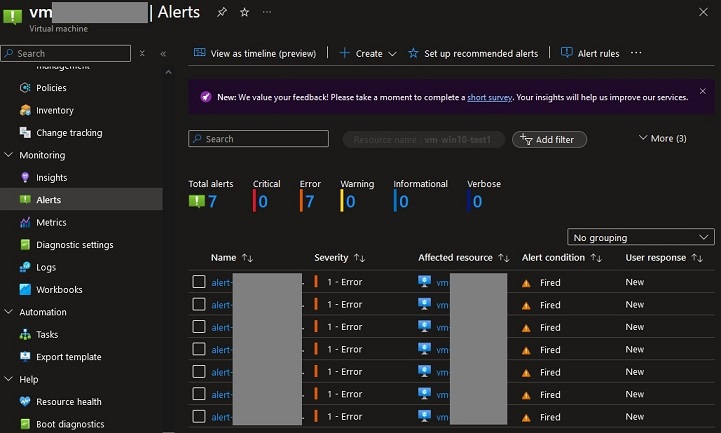Expand the Create dropdown menu
721x433 pixels.
pyautogui.click(x=367, y=53)
